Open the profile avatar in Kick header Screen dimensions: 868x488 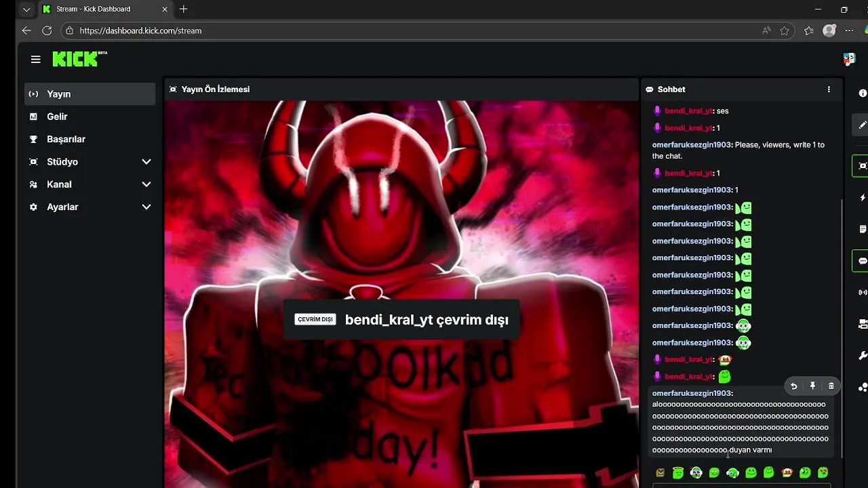849,60
